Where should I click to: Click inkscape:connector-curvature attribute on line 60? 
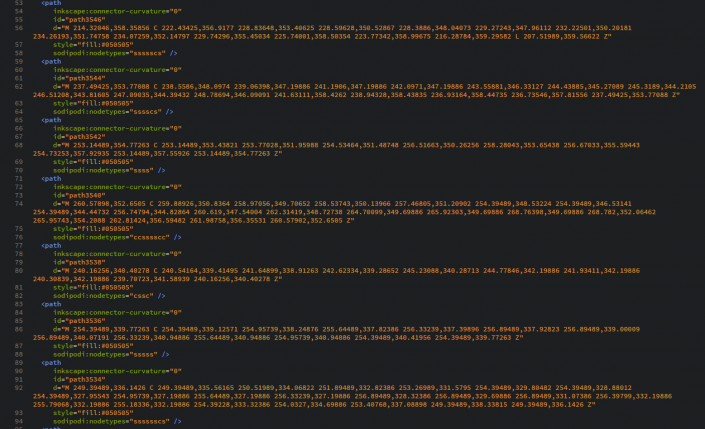point(117,70)
